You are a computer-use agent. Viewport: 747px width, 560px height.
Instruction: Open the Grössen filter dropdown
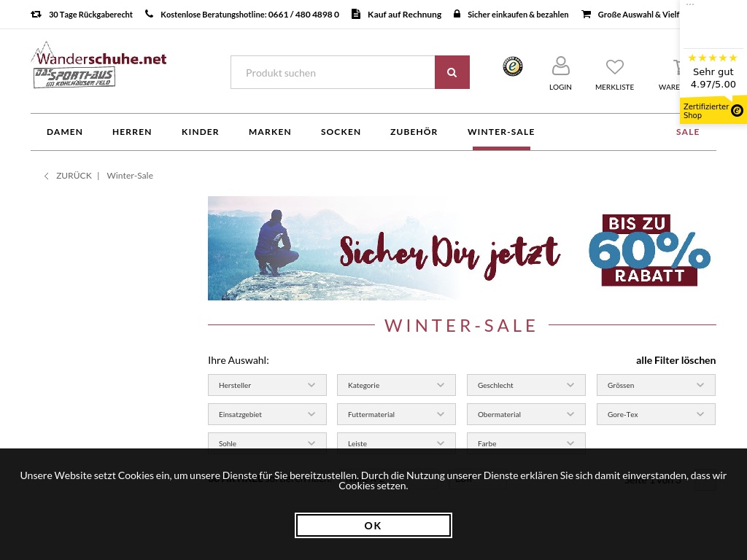[x=656, y=385]
